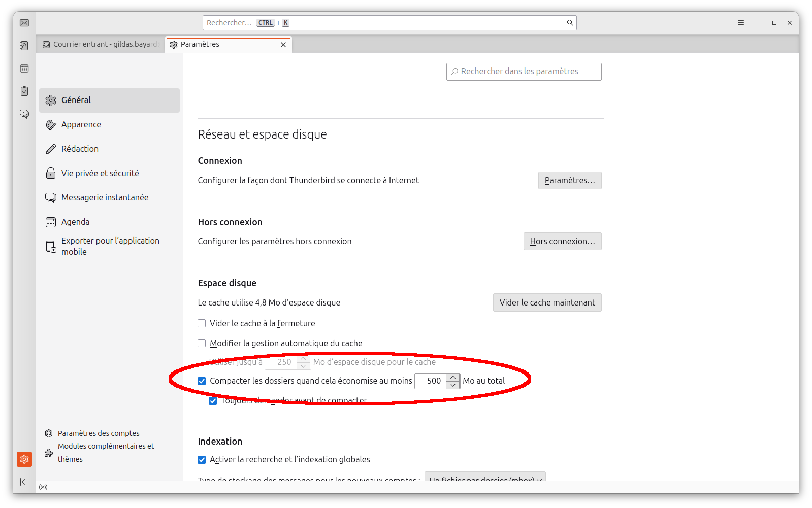Focus the global Rechercher… search bar

point(389,23)
